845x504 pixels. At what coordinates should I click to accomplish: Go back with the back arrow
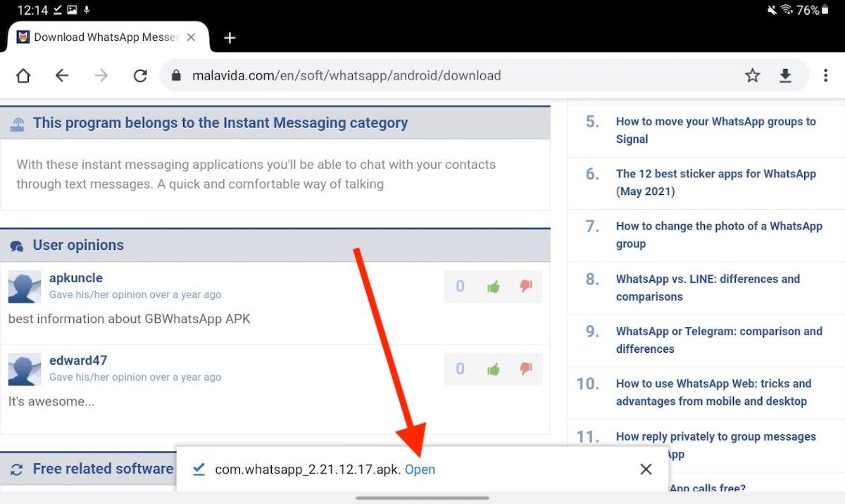[62, 75]
